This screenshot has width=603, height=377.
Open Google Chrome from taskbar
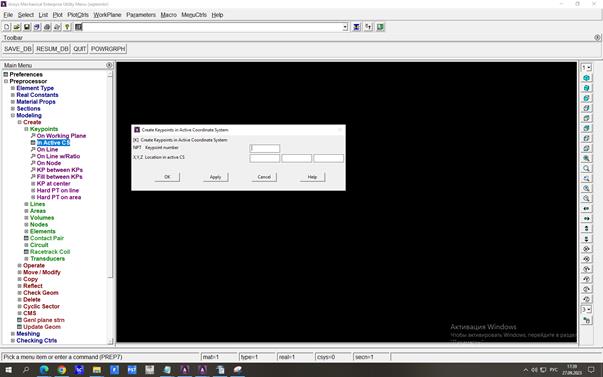[62, 370]
